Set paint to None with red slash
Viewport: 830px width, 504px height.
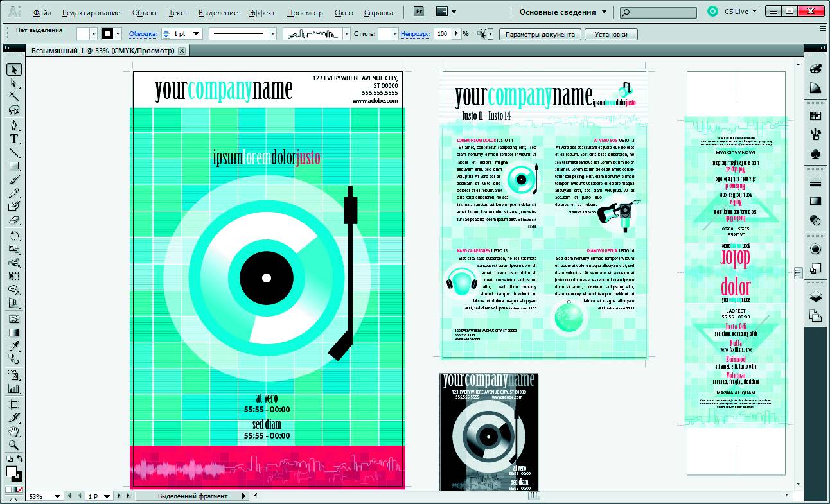point(20,489)
